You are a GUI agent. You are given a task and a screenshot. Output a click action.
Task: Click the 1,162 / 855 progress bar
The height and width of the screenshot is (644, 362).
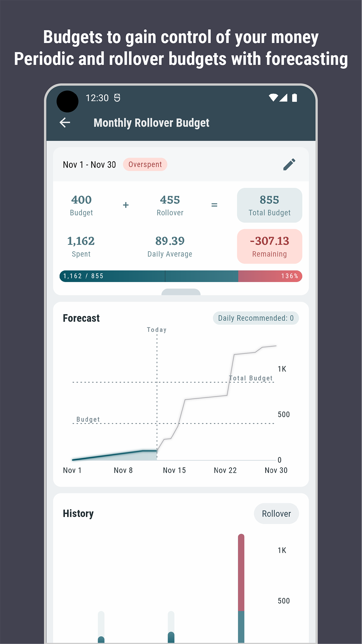coord(181,276)
